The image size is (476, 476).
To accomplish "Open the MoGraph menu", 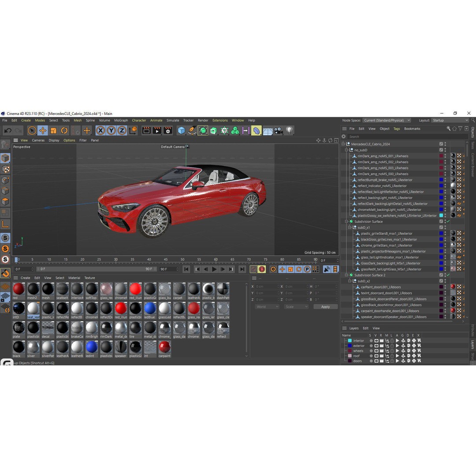I will point(121,120).
